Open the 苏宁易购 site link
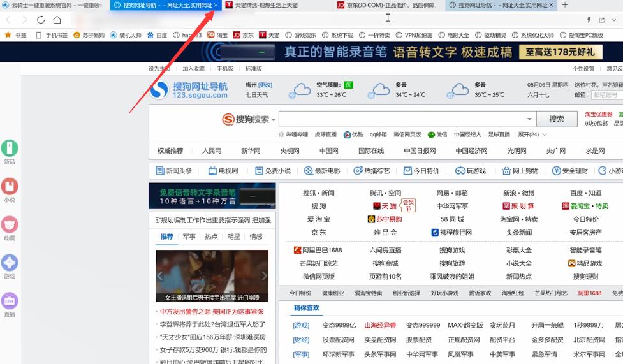This screenshot has height=364, width=623. pyautogui.click(x=385, y=219)
